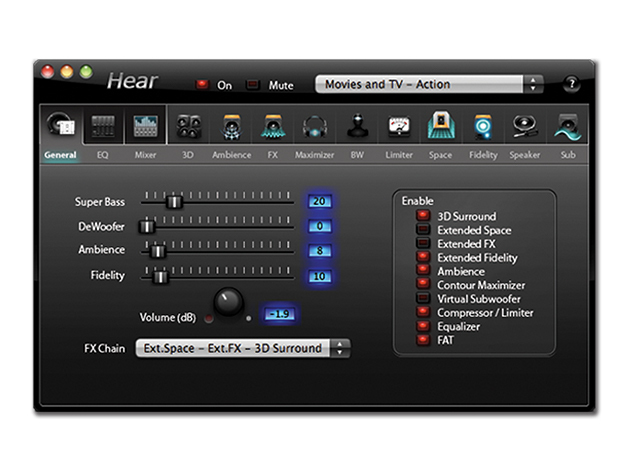The height and width of the screenshot is (473, 630).
Task: Click the Fidelity slider handle
Action: 160,277
